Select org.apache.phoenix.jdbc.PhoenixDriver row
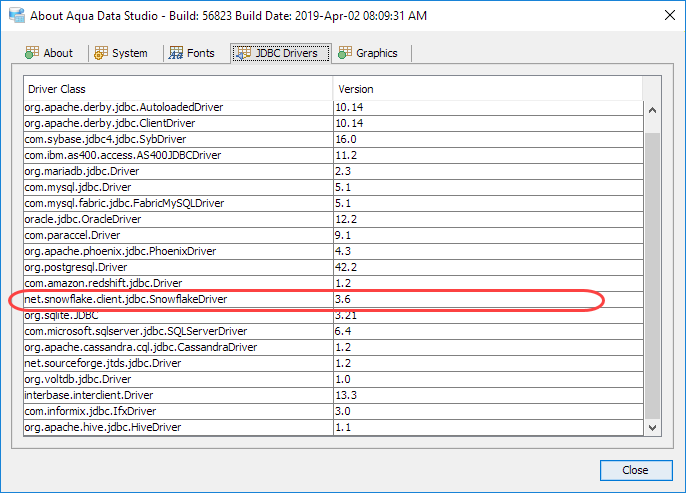 pos(333,251)
